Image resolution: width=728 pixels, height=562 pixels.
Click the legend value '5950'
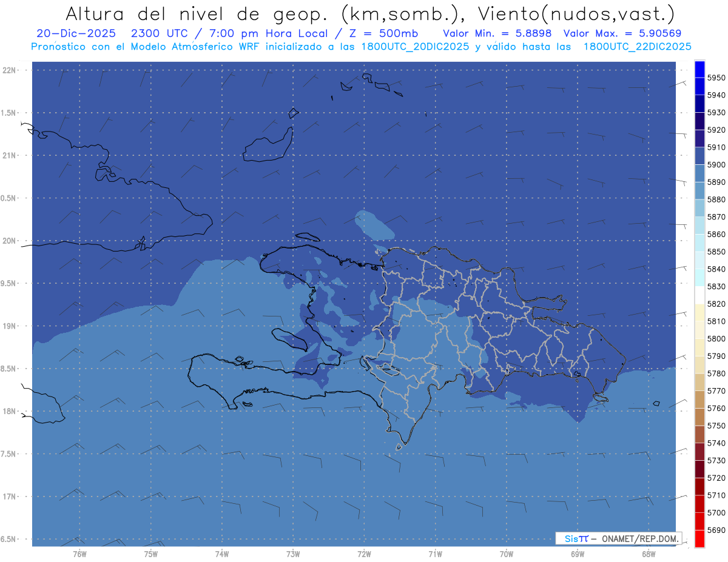[716, 78]
